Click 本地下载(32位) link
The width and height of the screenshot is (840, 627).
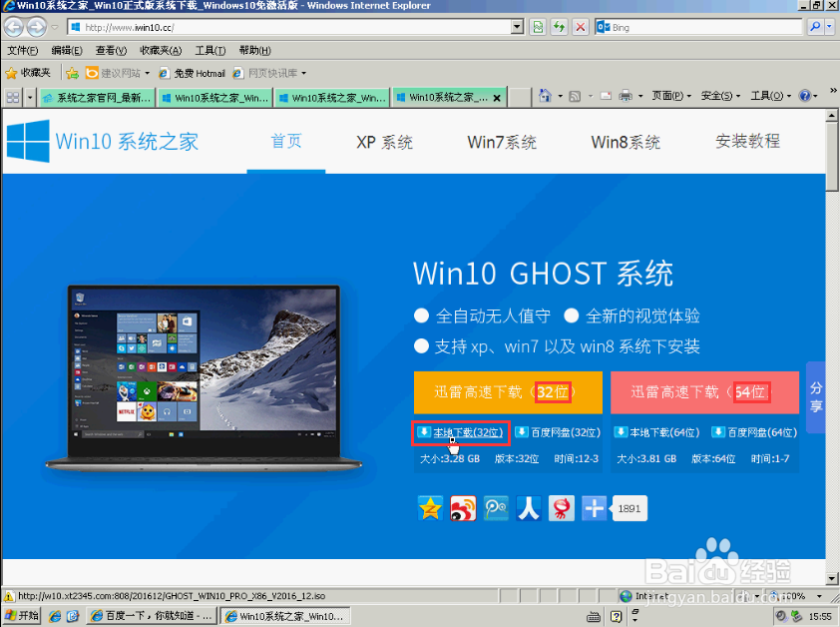pyautogui.click(x=468, y=432)
